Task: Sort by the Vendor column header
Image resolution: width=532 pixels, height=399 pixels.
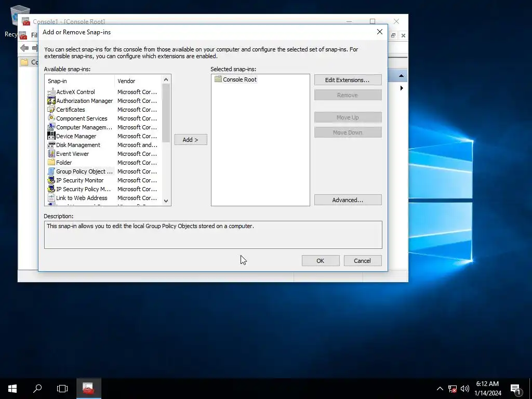Action: pyautogui.click(x=138, y=81)
